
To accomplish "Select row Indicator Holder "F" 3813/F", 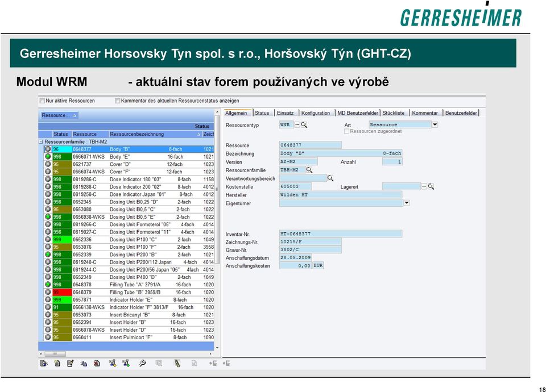I will coord(129,307).
